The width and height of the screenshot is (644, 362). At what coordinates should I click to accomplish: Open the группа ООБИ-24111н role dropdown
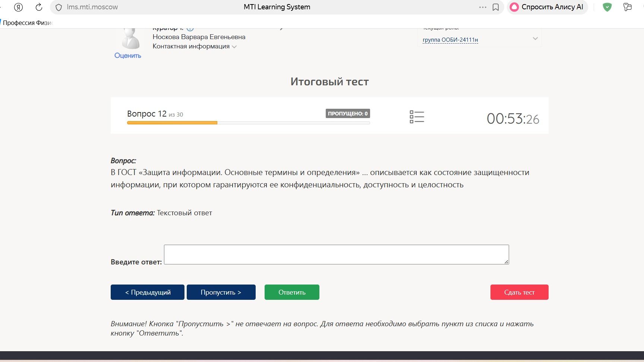point(450,40)
